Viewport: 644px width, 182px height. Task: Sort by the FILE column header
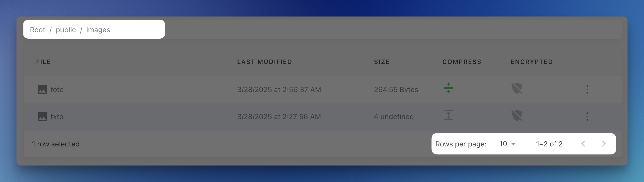point(43,62)
